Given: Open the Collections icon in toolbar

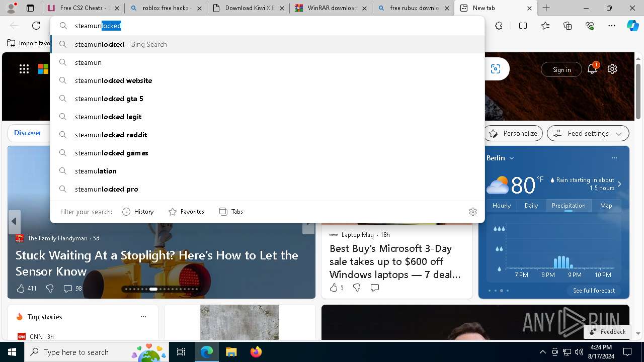Looking at the screenshot, I should click(x=568, y=26).
